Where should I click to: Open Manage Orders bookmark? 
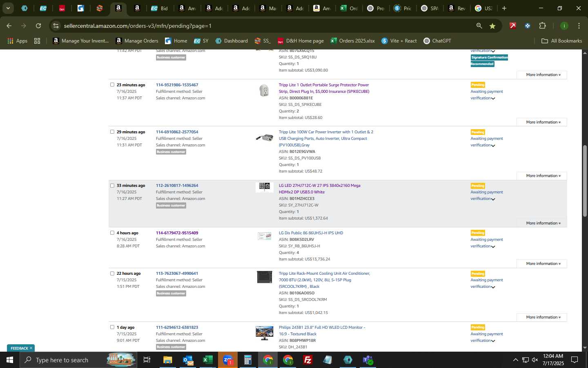137,41
